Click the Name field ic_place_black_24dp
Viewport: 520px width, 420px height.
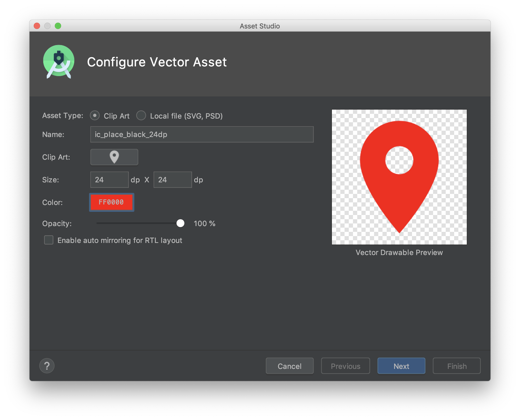(x=202, y=134)
